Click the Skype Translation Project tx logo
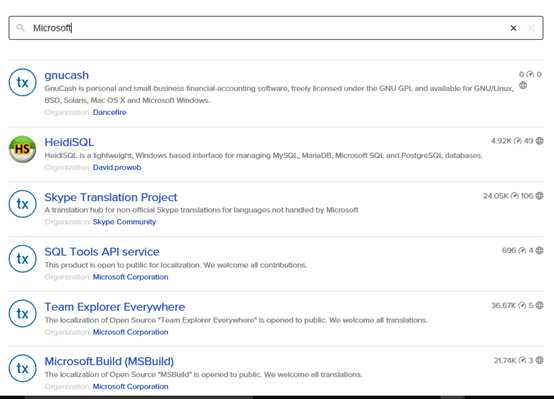This screenshot has height=399, width=554. [x=23, y=204]
